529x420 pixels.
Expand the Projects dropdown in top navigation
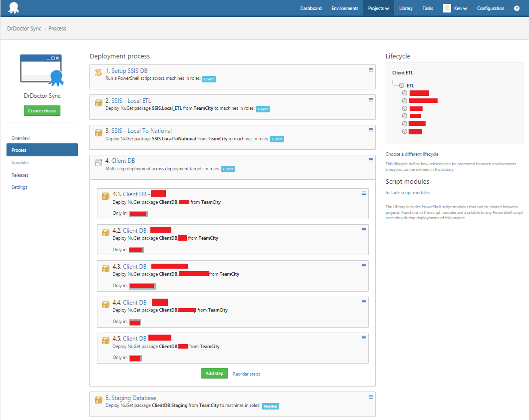(x=378, y=8)
